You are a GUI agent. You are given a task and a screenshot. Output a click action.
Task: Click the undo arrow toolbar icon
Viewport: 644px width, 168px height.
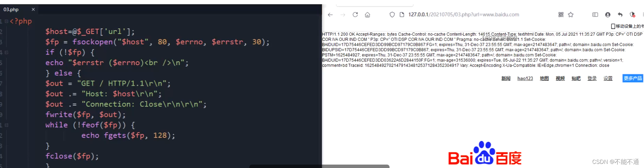tap(620, 15)
